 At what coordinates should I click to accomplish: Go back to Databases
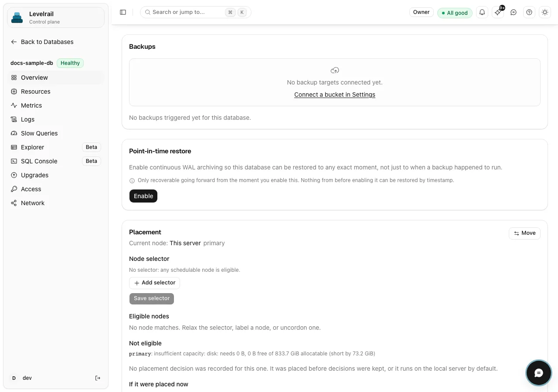[42, 42]
